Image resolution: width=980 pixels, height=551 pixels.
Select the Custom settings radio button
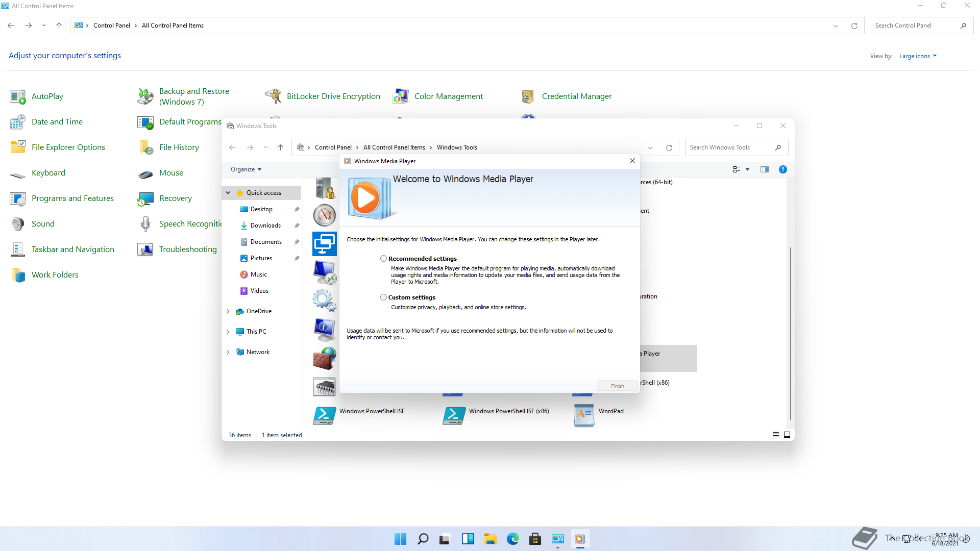[x=383, y=297]
